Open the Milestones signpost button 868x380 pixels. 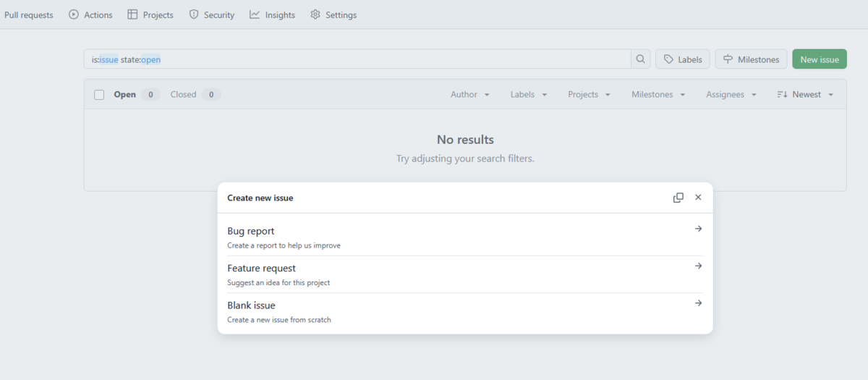[x=751, y=59]
